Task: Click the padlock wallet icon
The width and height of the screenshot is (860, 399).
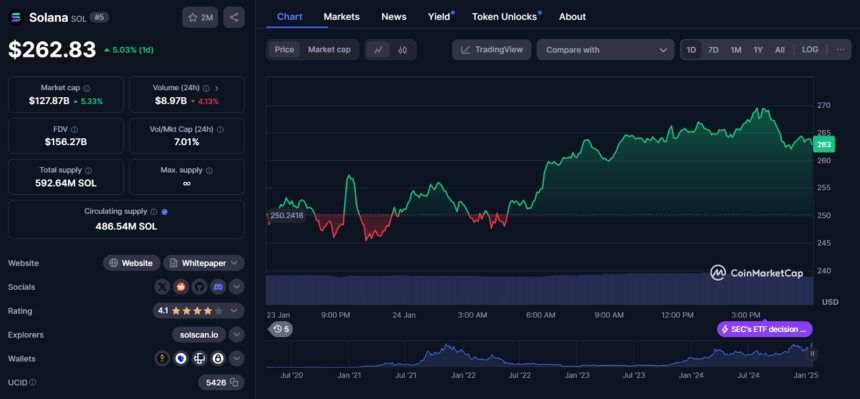Action: tap(218, 358)
